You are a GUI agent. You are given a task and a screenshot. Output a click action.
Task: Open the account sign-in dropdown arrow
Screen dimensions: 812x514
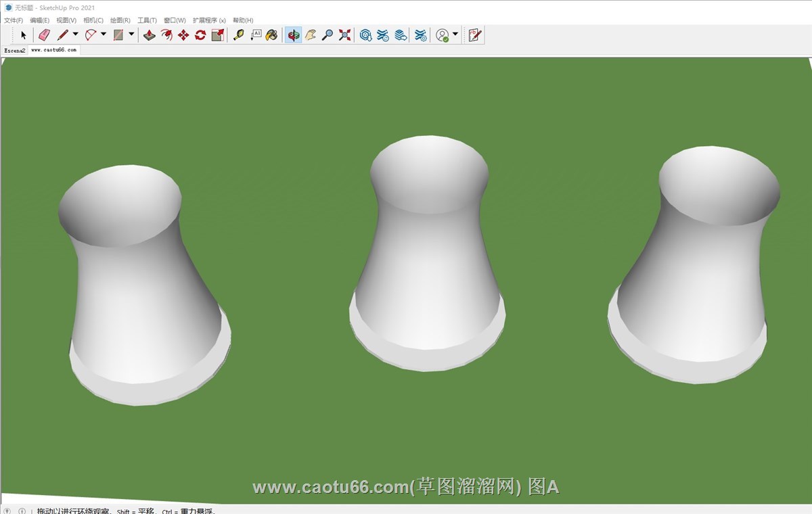[455, 34]
